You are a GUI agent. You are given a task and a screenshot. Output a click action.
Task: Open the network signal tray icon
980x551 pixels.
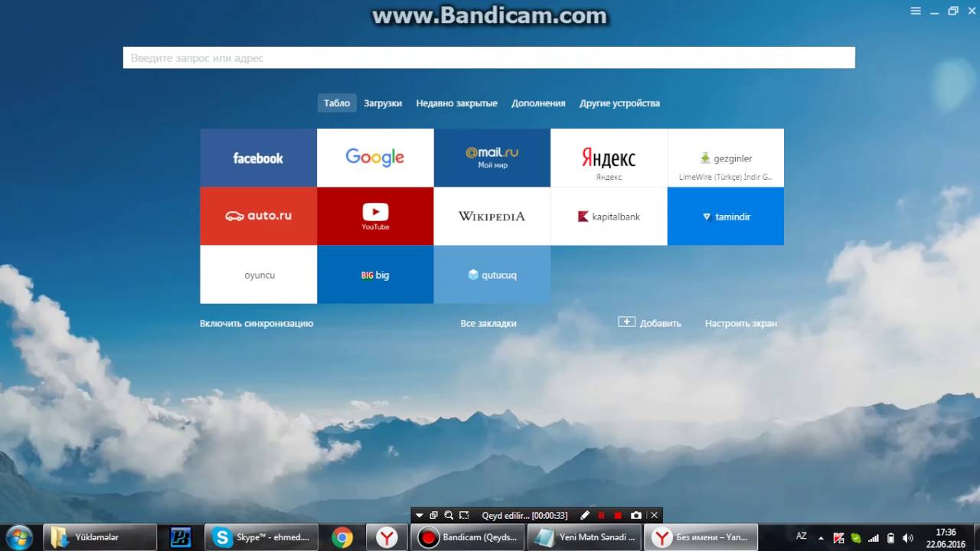874,538
